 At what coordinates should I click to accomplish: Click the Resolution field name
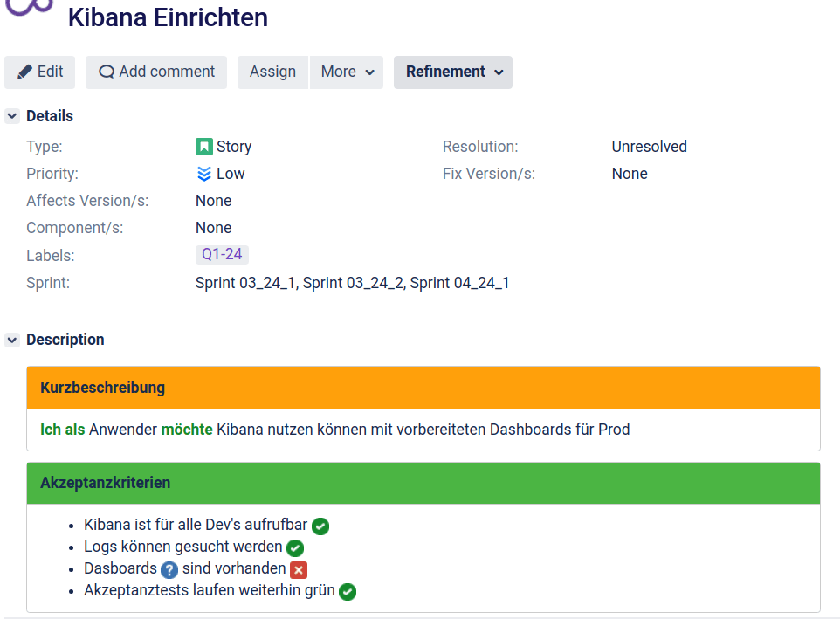point(480,147)
